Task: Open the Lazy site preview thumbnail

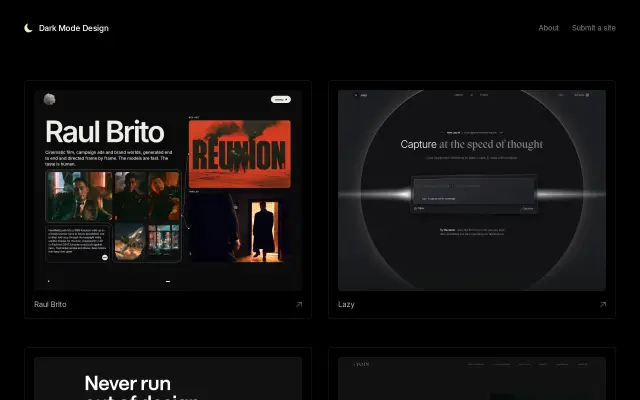Action: (x=472, y=190)
